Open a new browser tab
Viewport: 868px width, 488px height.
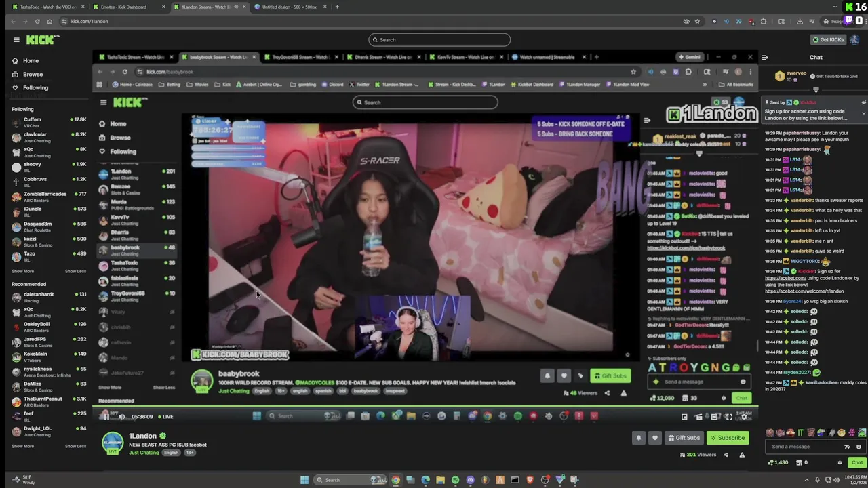337,7
